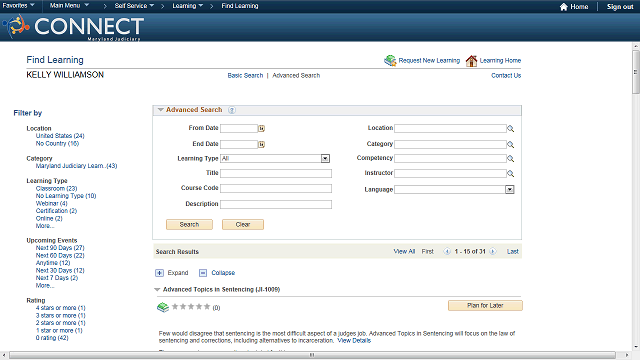Open the Self Service breadcrumb menu
Image resolution: width=640 pixels, height=360 pixels.
(134, 6)
